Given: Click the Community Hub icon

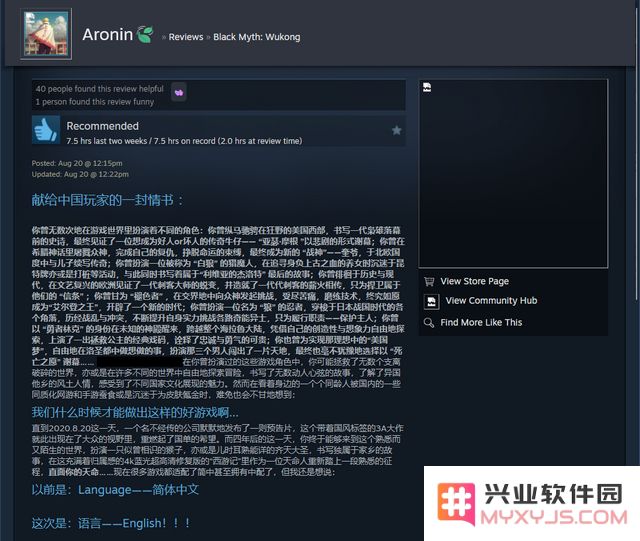Looking at the screenshot, I should point(431,302).
